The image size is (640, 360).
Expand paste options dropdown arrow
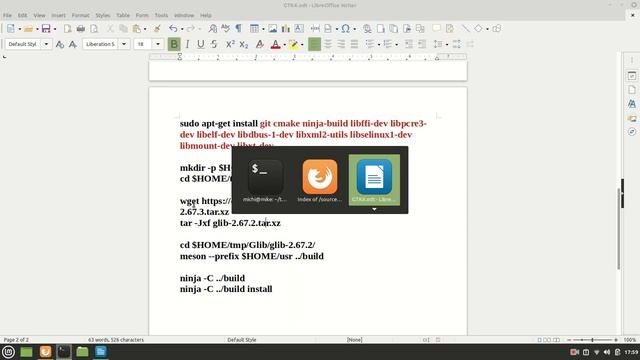pos(145,29)
